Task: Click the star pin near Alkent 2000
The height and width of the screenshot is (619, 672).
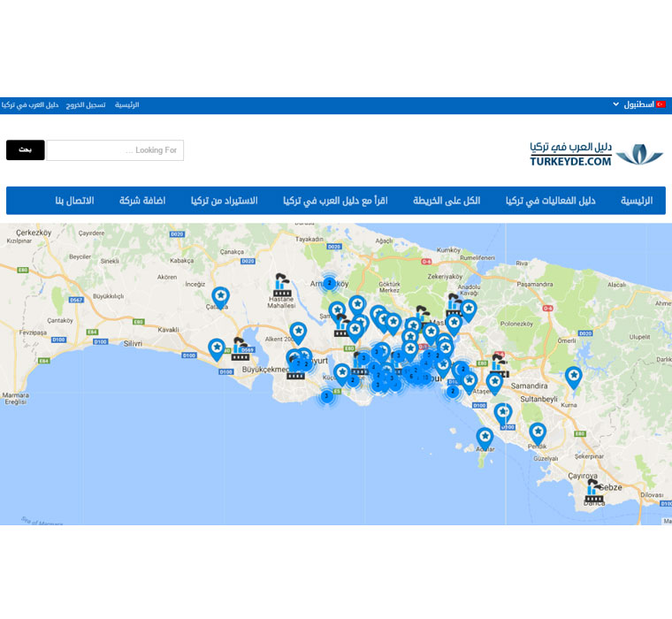Action: pyautogui.click(x=298, y=332)
